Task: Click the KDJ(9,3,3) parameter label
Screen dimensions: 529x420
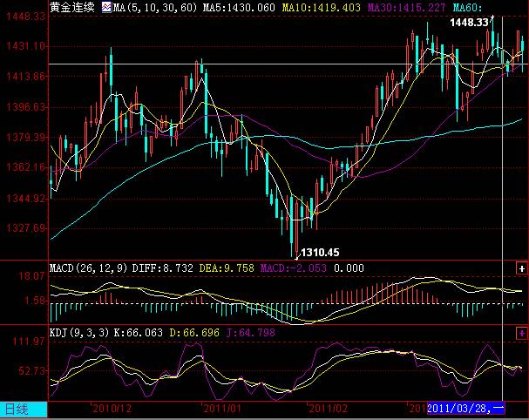Action: click(x=79, y=333)
